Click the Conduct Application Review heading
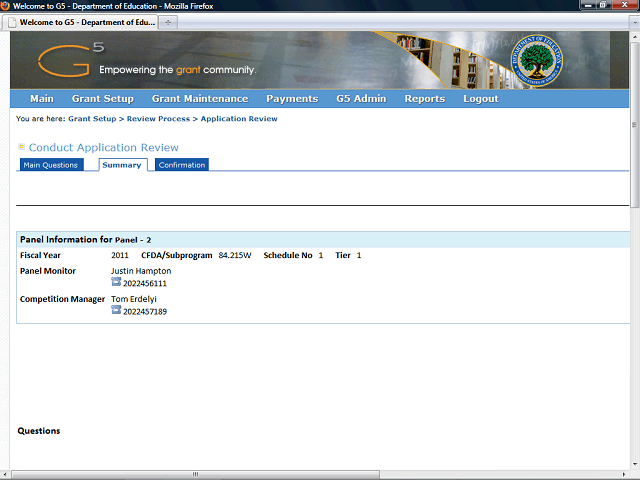Image resolution: width=640 pixels, height=480 pixels. tap(104, 147)
